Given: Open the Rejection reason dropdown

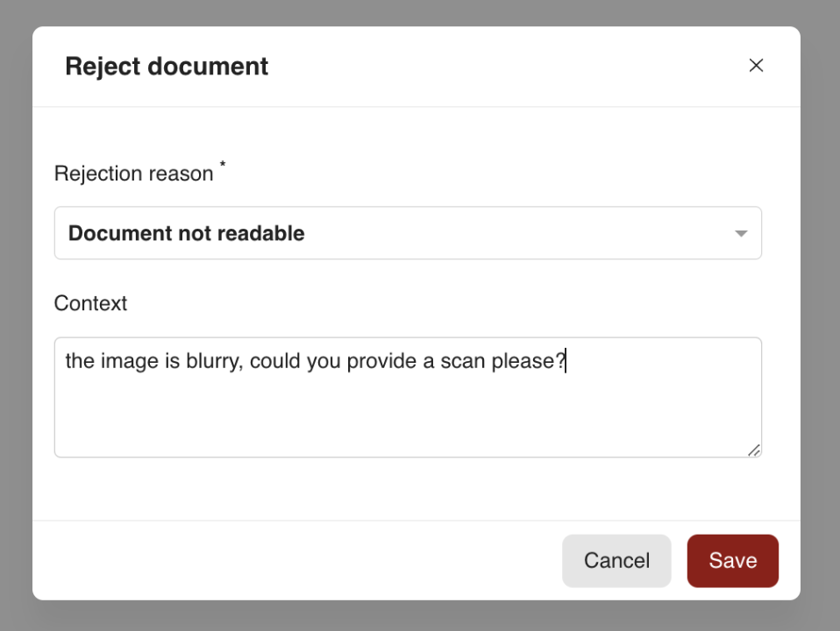Looking at the screenshot, I should 408,233.
